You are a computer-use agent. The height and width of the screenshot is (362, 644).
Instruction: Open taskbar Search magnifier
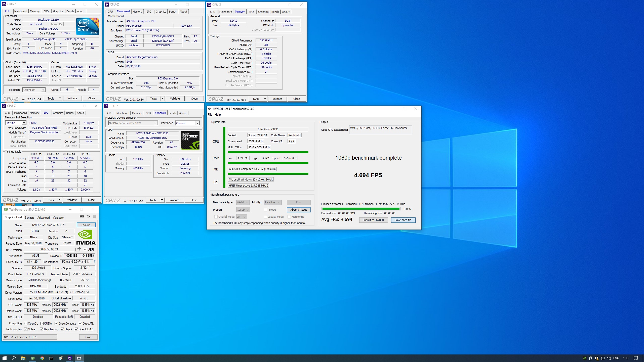click(14, 358)
